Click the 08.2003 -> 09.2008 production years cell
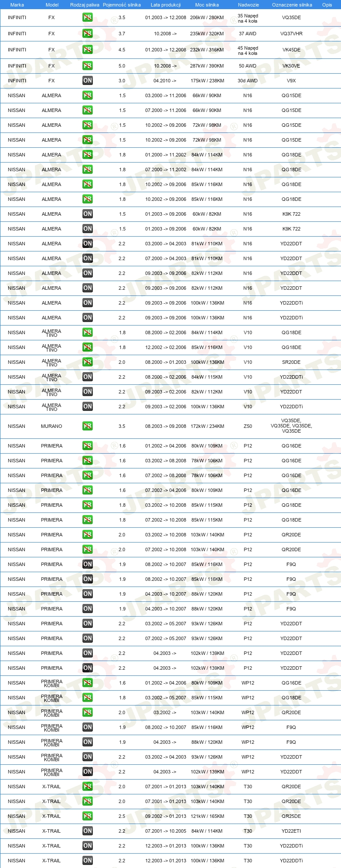The image size is (341, 868). [x=166, y=426]
